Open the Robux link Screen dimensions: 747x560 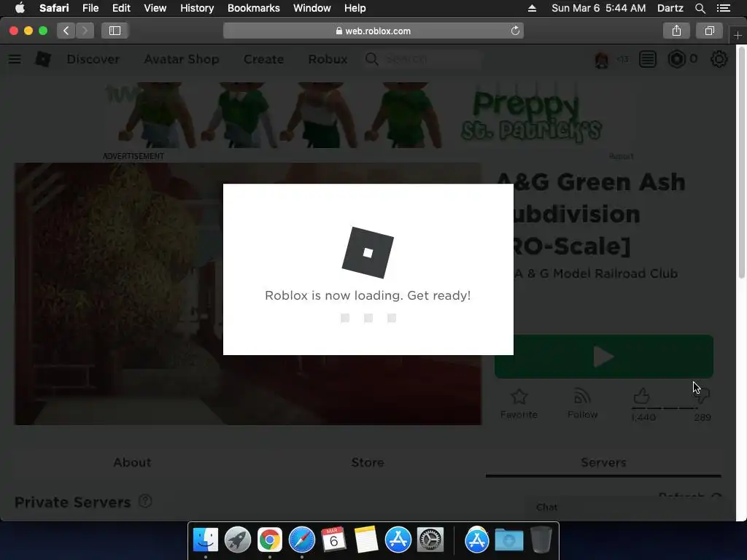328,59
